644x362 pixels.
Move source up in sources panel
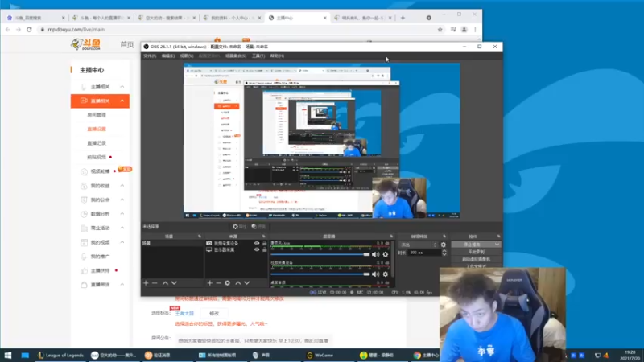tap(237, 283)
